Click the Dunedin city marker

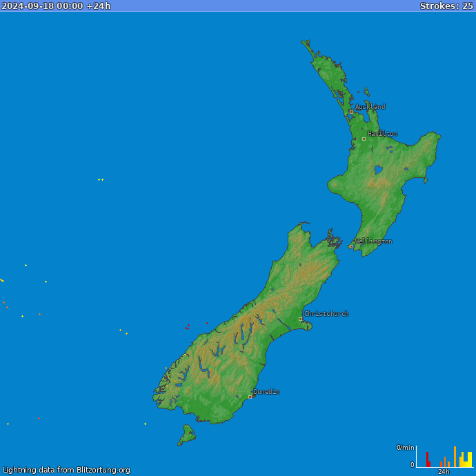(x=250, y=397)
